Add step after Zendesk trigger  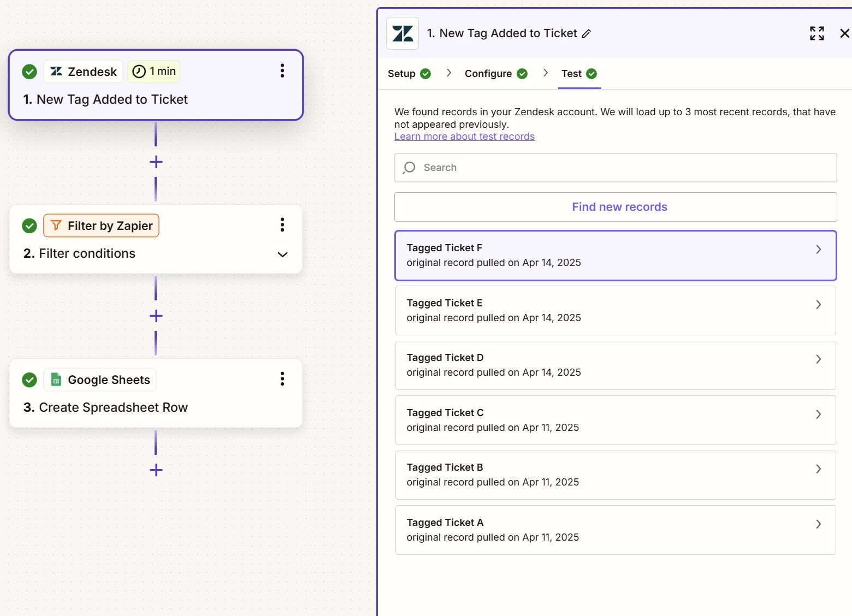pyautogui.click(x=156, y=162)
